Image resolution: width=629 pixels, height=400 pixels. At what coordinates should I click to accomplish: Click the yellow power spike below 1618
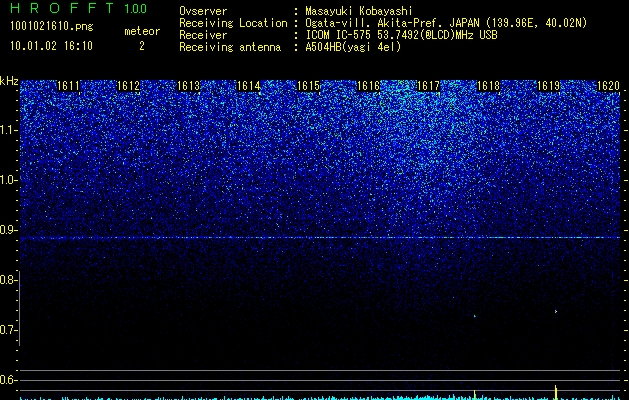tap(475, 394)
